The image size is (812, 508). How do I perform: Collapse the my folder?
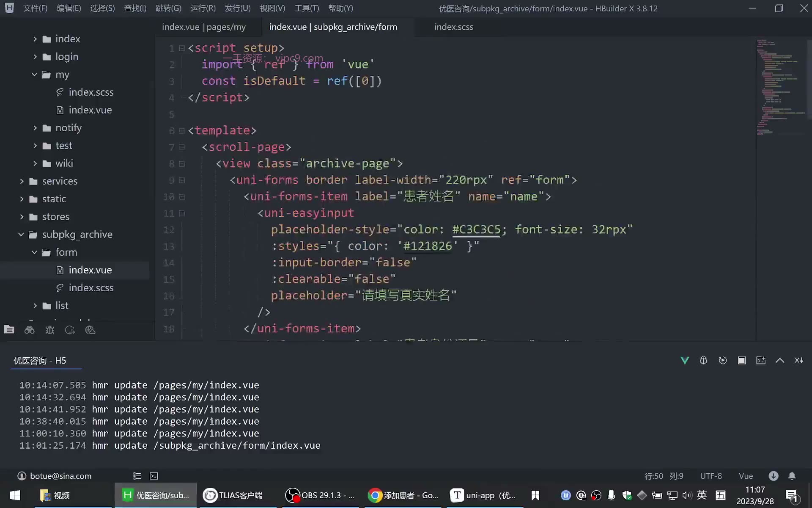[35, 75]
